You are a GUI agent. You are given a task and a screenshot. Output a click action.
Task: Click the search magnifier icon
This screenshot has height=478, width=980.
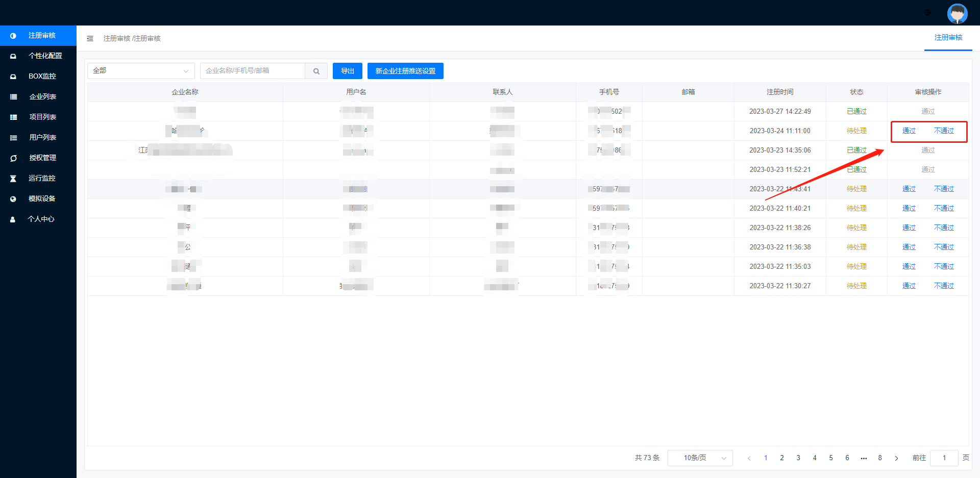(x=316, y=71)
